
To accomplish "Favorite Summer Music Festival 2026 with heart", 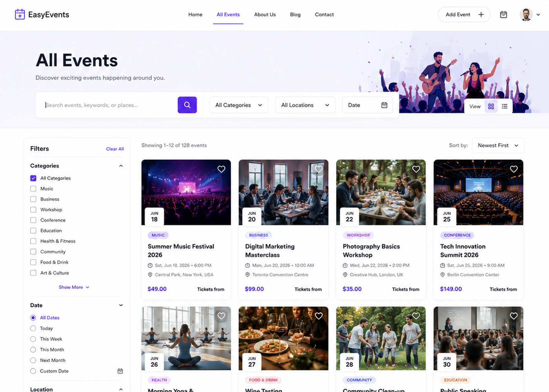I will (221, 169).
